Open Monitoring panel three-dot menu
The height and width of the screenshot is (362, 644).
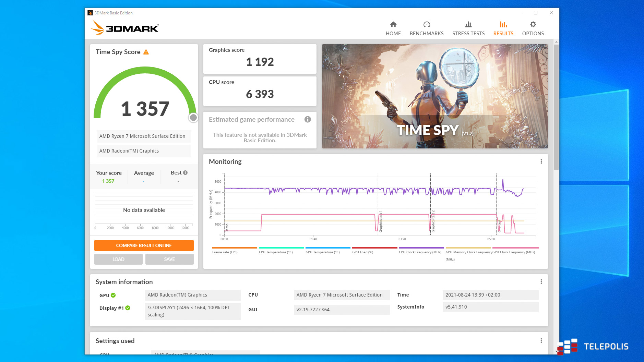tap(541, 161)
